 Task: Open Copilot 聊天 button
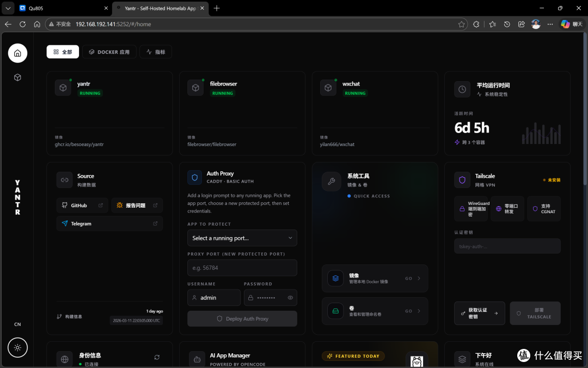pos(572,24)
